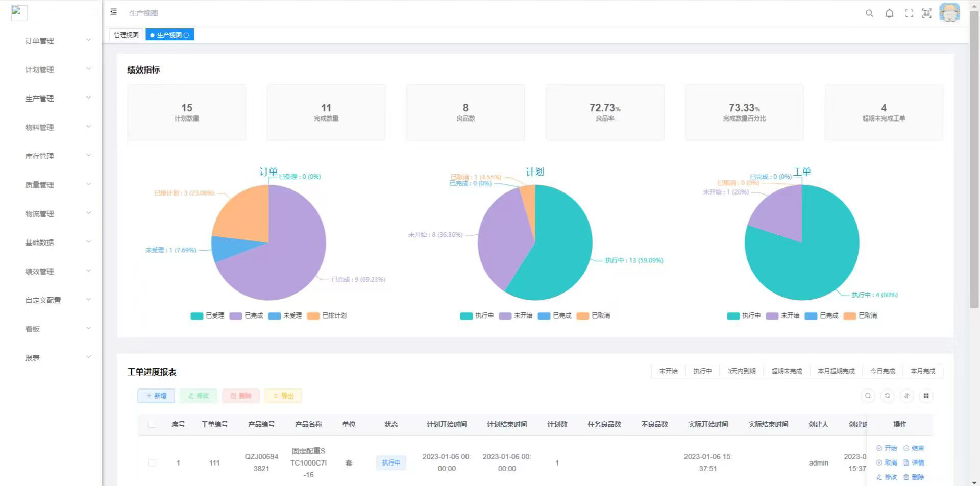Toggle 已完成 legend in 订单 chart
This screenshot has height=486, width=980.
246,315
